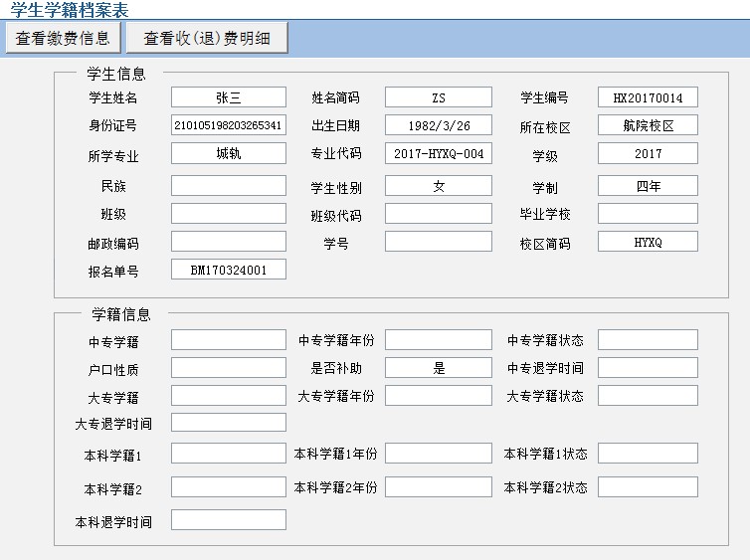Image resolution: width=750 pixels, height=560 pixels.
Task: Click the 学籍信息 group heading
Action: [x=121, y=314]
